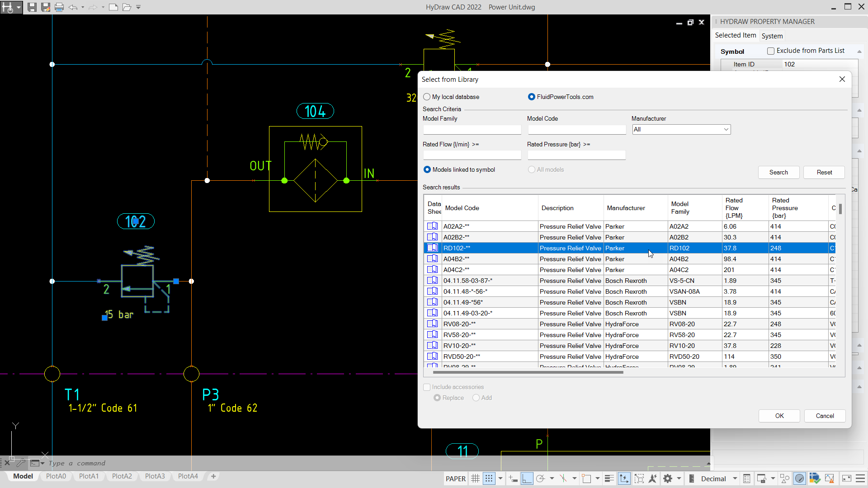Image resolution: width=868 pixels, height=488 pixels.
Task: Click the data sheet icon for RD102 row
Action: 432,248
